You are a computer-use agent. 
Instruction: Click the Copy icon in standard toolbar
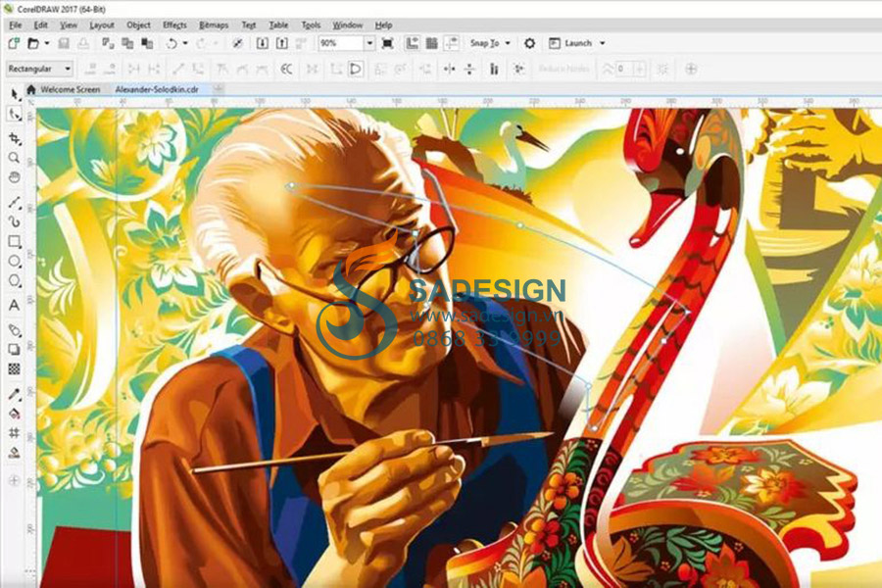[x=127, y=43]
